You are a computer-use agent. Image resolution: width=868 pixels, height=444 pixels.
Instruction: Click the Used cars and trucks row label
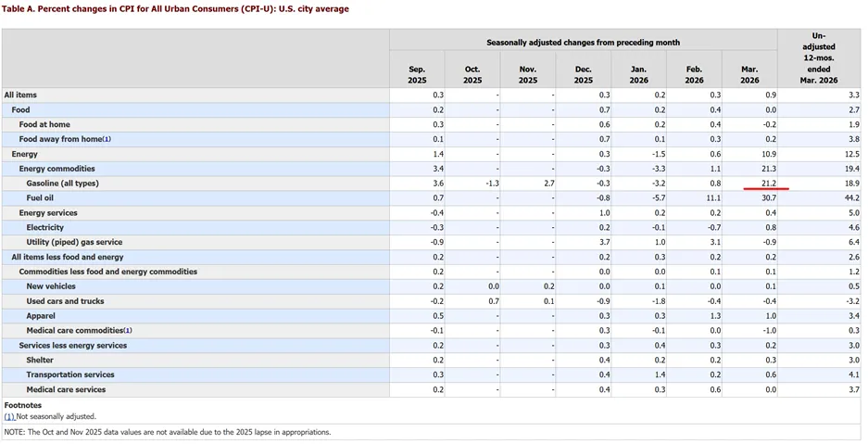(66, 301)
